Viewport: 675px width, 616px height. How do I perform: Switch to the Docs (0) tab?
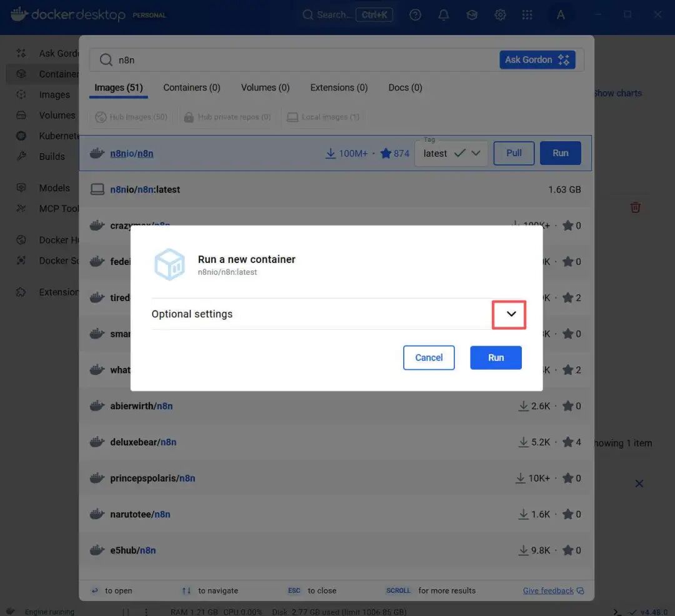point(405,87)
